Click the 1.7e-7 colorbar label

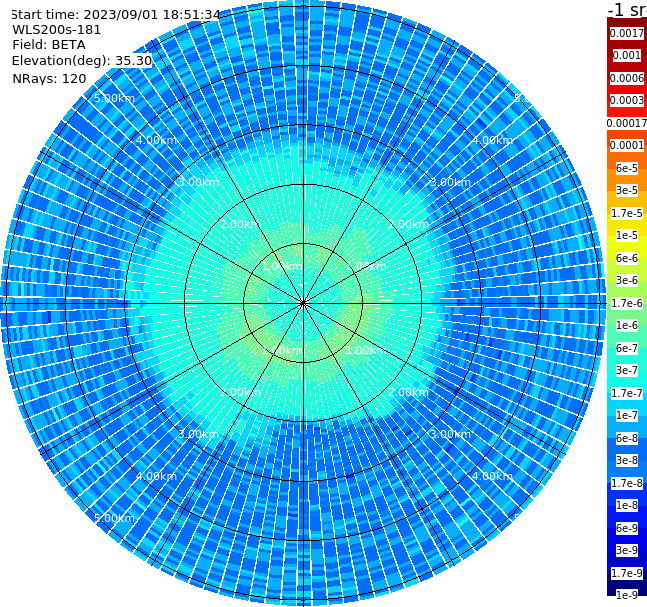pyautogui.click(x=627, y=393)
